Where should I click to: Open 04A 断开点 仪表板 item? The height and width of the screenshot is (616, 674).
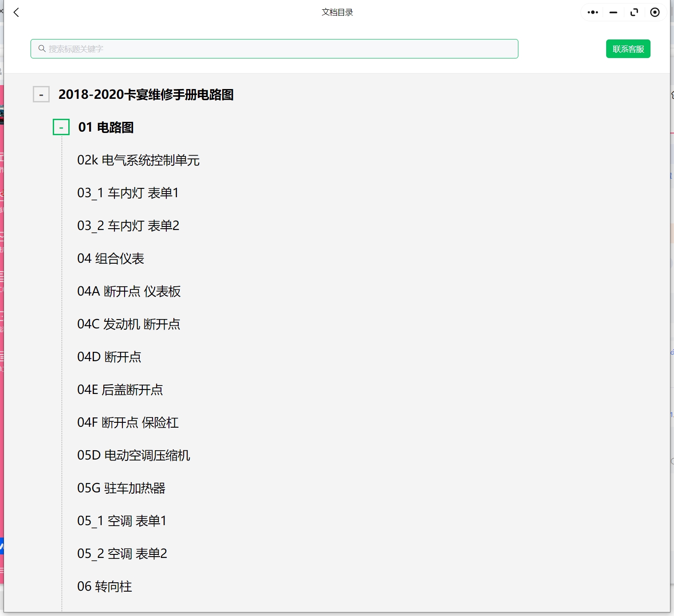[x=129, y=291]
